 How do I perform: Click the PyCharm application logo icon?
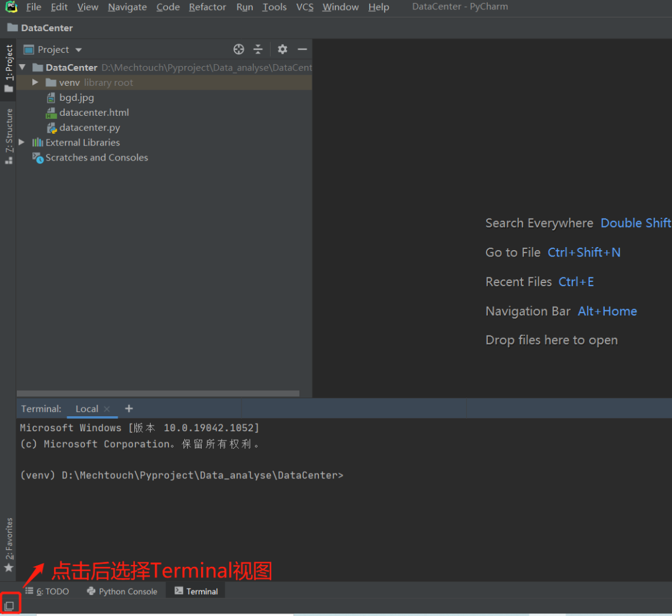pos(11,6)
